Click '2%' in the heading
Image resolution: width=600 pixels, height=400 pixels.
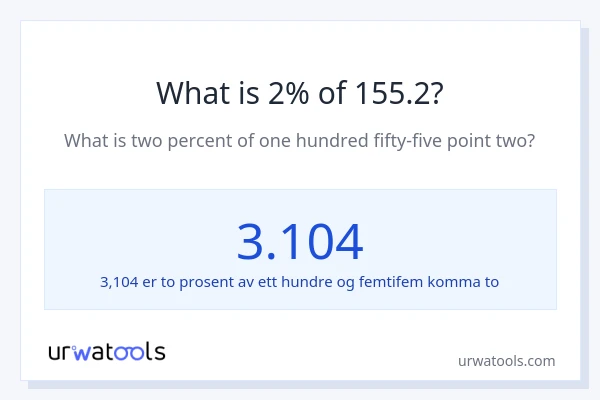tap(283, 93)
